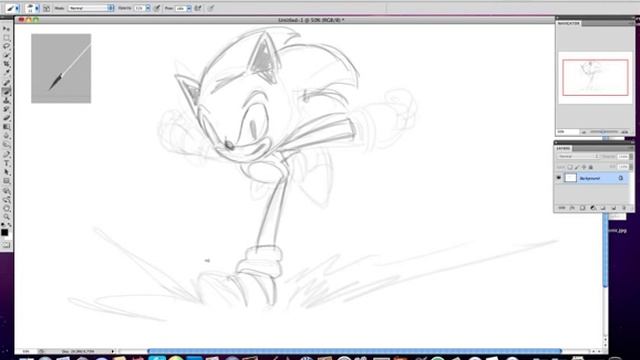Click Navigator zoom in button
This screenshot has height=360, width=640.
tap(624, 132)
